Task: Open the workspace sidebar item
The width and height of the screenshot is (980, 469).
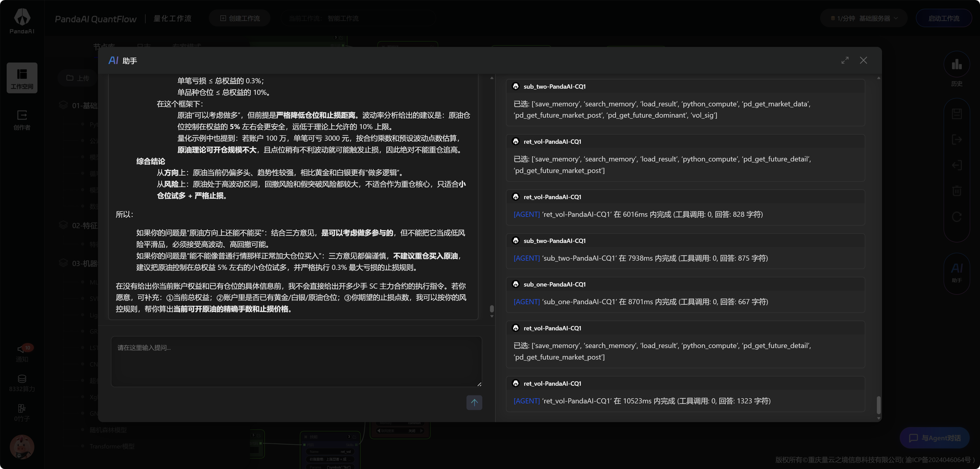Action: [x=22, y=78]
